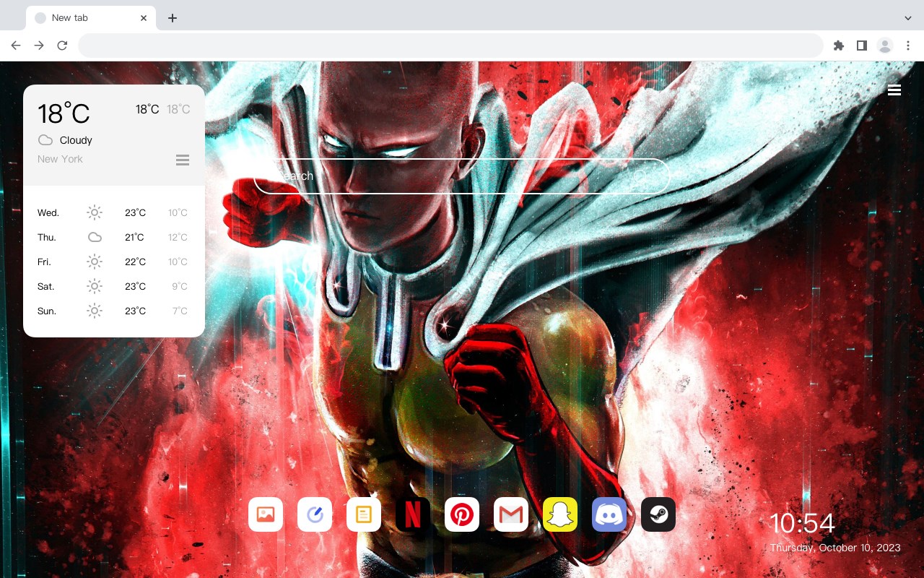Go forward to next page
924x578 pixels.
pyautogui.click(x=39, y=46)
